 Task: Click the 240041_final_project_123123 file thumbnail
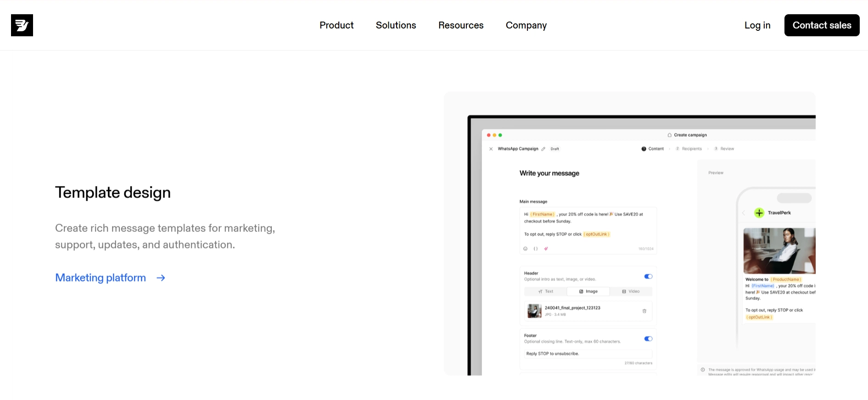(x=534, y=311)
